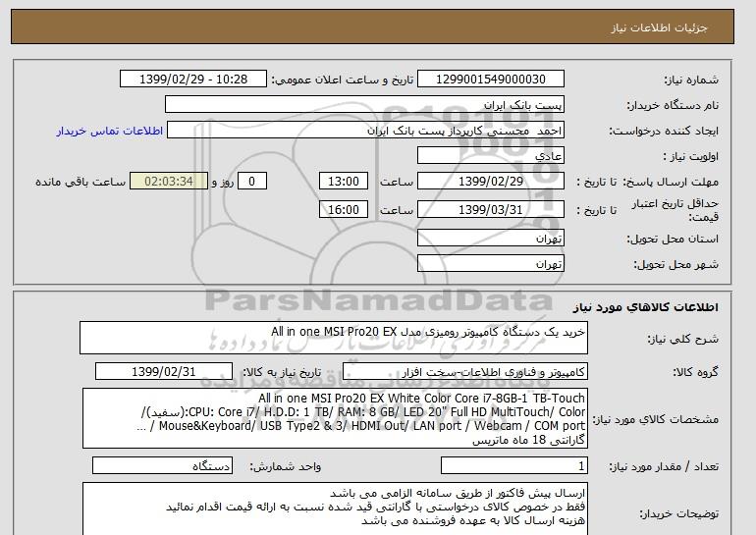Click the quantity field showing 1

coord(513,465)
